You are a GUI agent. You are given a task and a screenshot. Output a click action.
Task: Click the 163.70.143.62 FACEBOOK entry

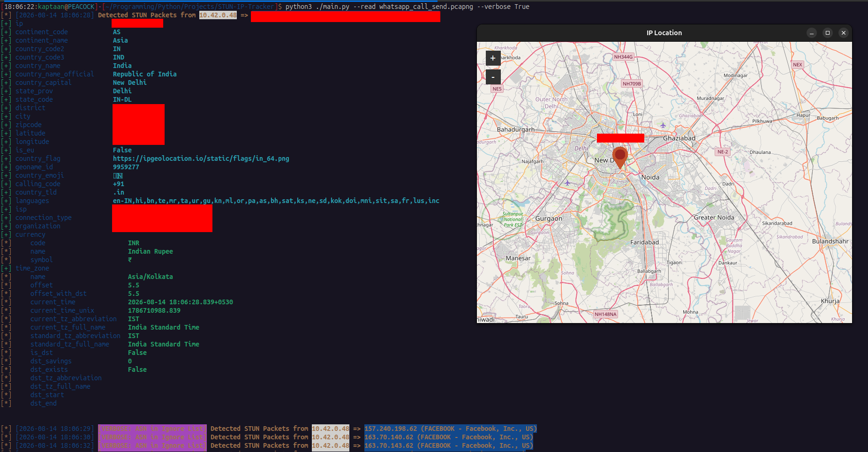[448, 445]
